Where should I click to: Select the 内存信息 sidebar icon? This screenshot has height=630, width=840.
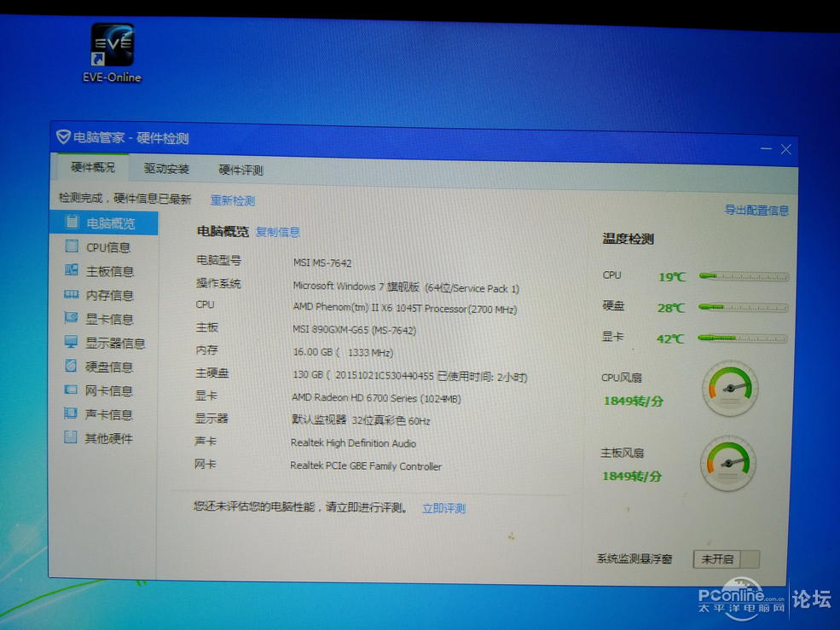pos(71,293)
